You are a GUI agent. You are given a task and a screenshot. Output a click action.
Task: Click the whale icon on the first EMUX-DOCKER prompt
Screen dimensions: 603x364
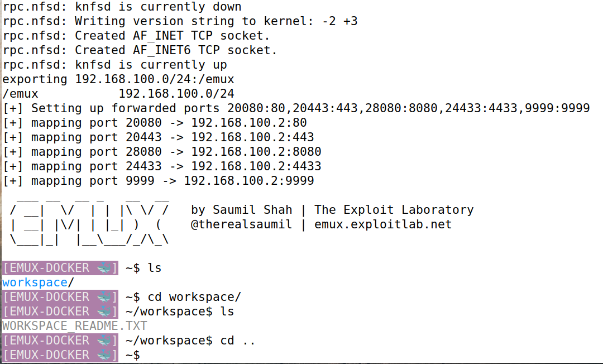(104, 268)
